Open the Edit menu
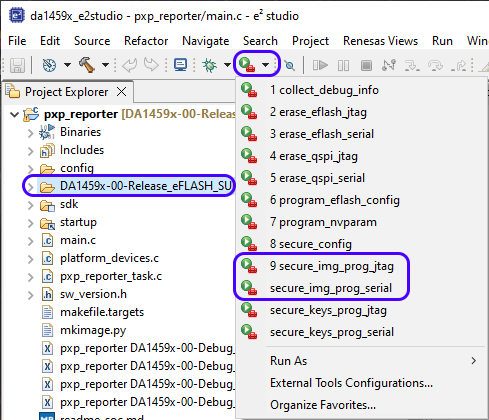Screen dimensions: 489x420 [x=50, y=41]
